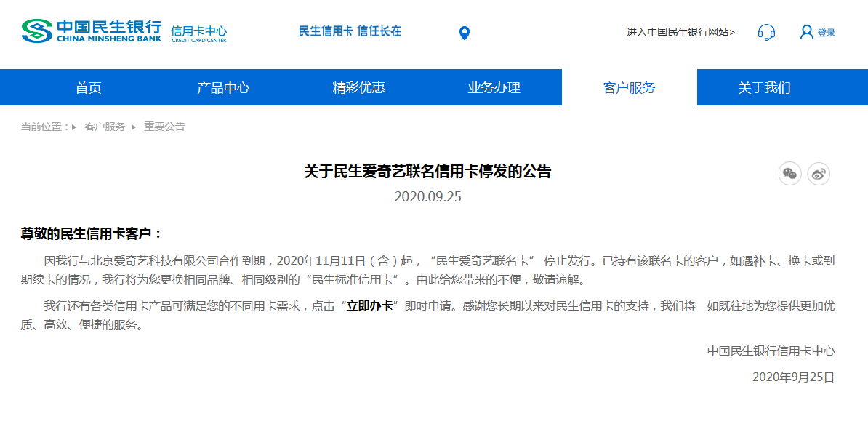
Task: Click the China Minsheng Bank logo
Action: pos(92,31)
